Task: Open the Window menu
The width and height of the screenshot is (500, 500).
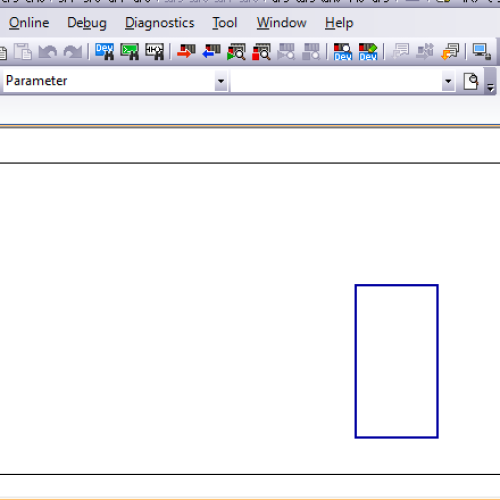Action: coord(281,23)
